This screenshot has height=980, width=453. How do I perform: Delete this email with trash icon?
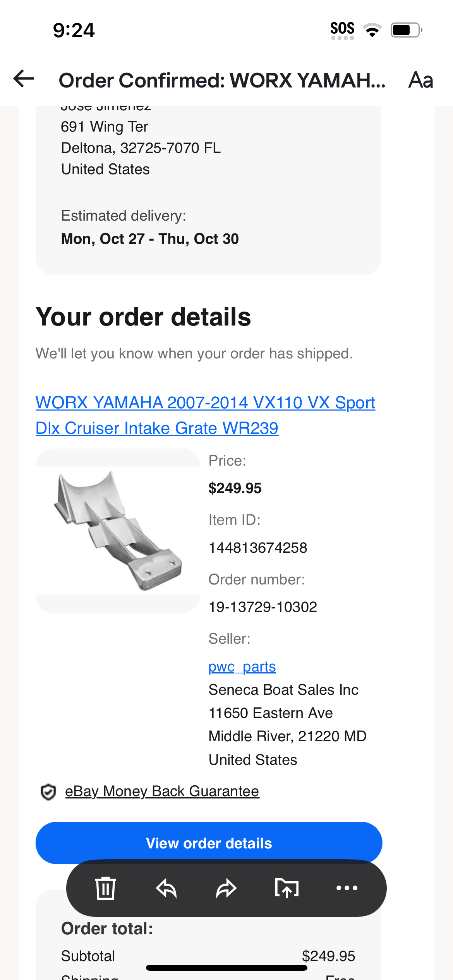point(105,888)
